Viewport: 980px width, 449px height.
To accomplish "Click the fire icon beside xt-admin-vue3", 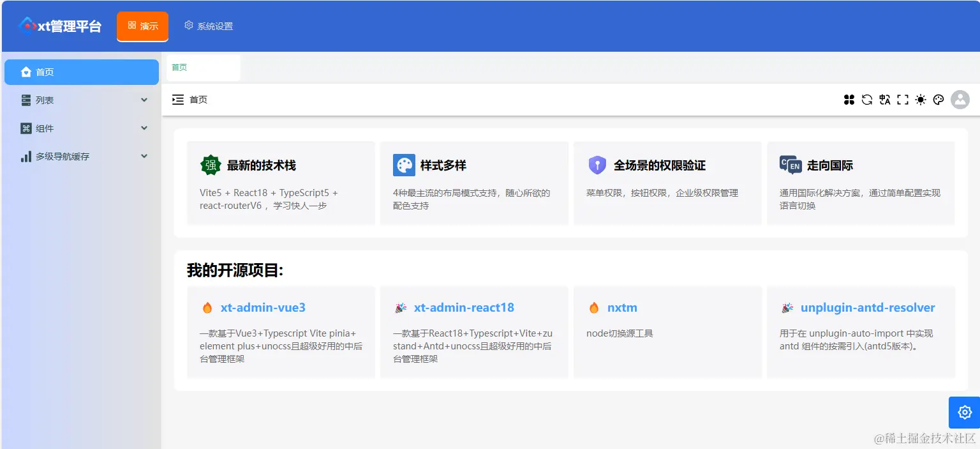I will point(207,308).
